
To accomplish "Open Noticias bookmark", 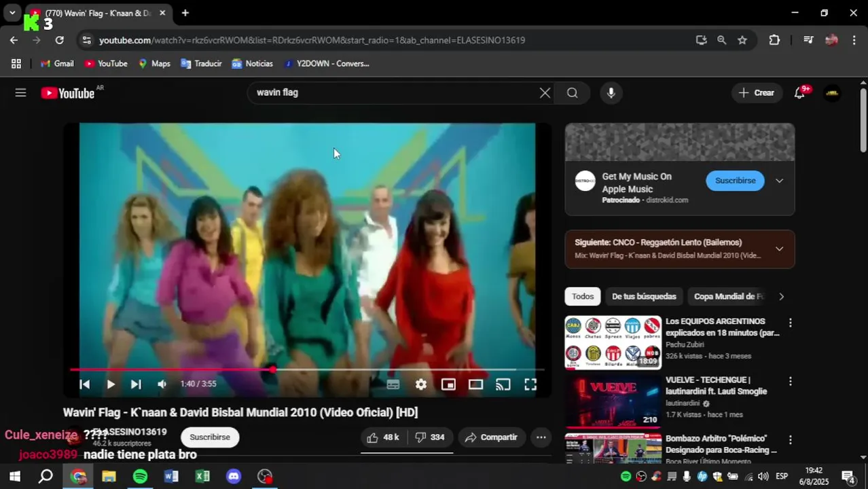I will (x=252, y=63).
